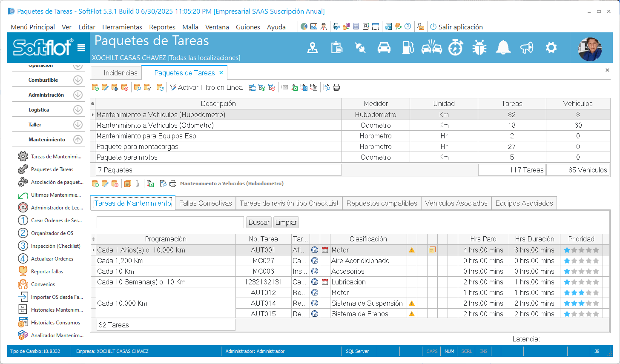Click the print icon in packages toolbar
This screenshot has height=364, width=620.
(336, 87)
